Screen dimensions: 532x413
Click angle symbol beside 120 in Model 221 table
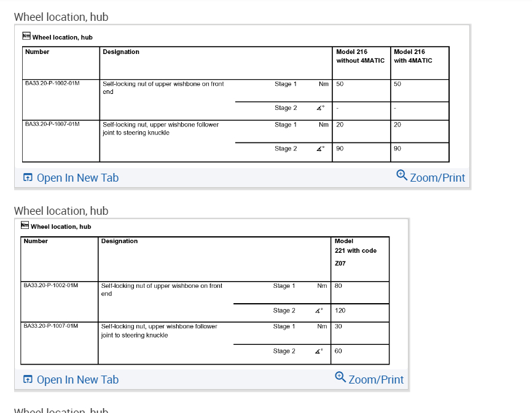(319, 311)
